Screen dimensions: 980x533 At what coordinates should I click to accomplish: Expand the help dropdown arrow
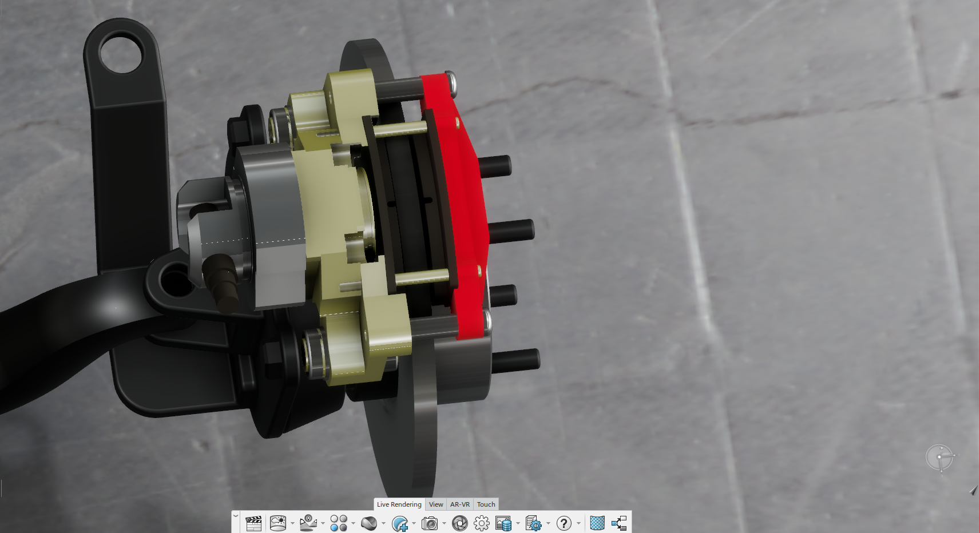point(578,523)
